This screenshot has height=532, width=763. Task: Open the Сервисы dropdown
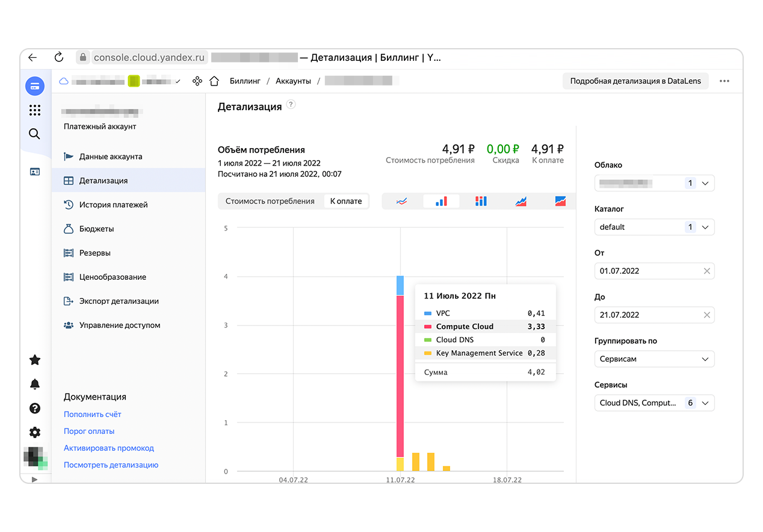point(654,403)
